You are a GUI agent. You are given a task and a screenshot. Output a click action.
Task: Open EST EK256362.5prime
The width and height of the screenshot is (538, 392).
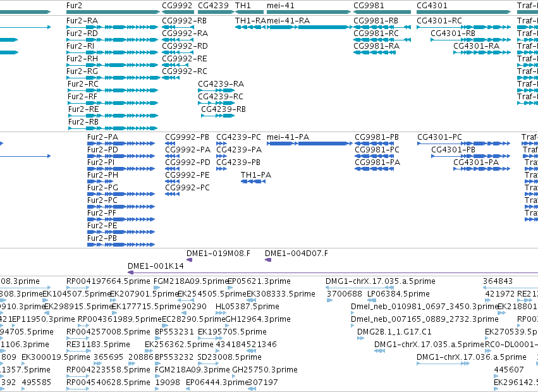[x=179, y=345]
